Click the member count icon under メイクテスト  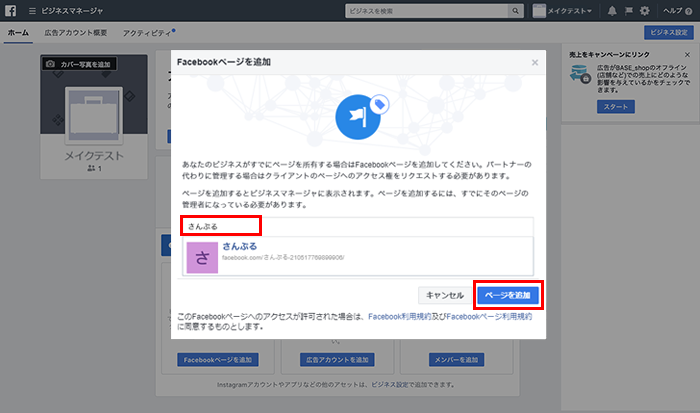(91, 168)
